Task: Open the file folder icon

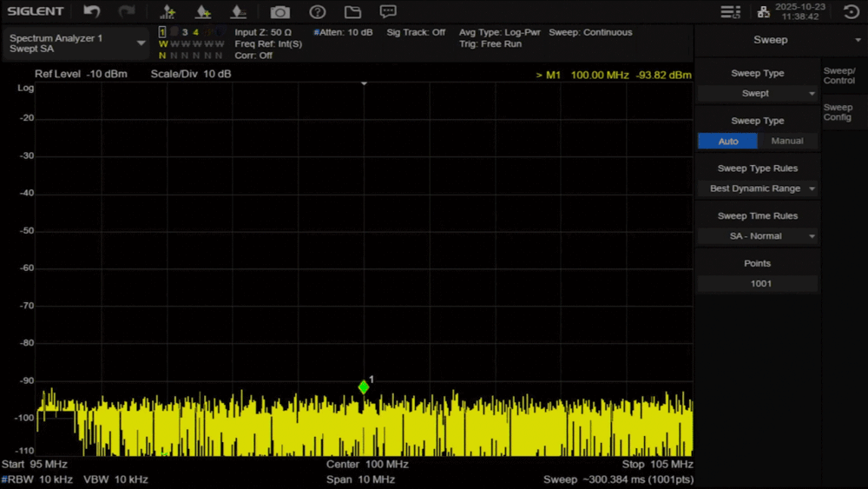Action: pos(352,11)
